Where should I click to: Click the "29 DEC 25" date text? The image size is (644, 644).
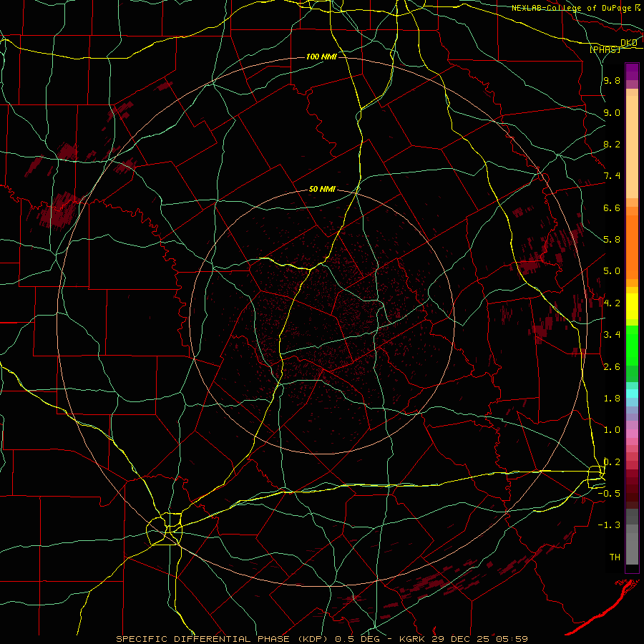[459, 639]
